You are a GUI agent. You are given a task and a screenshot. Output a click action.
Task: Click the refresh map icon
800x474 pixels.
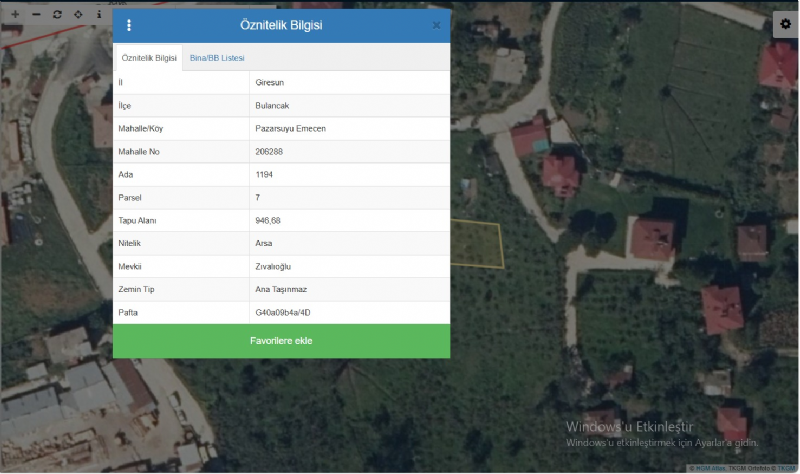point(57,15)
